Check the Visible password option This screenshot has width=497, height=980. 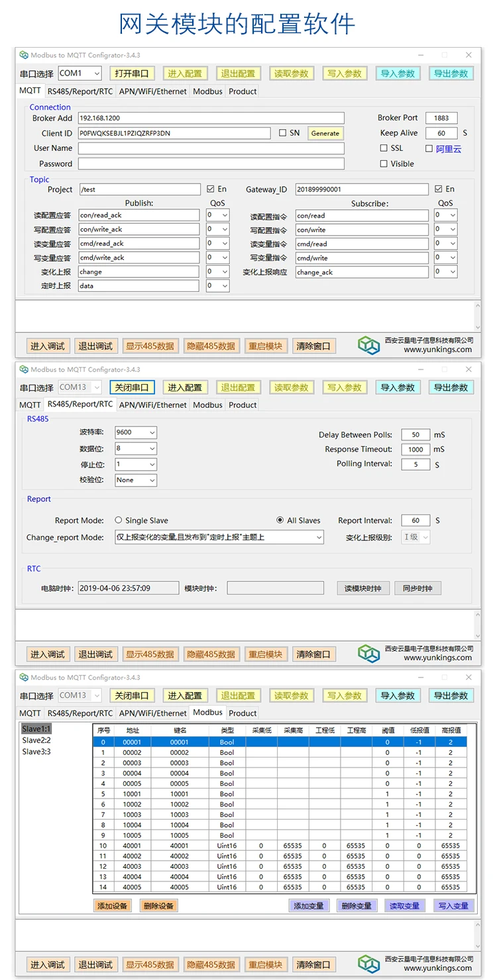click(384, 164)
